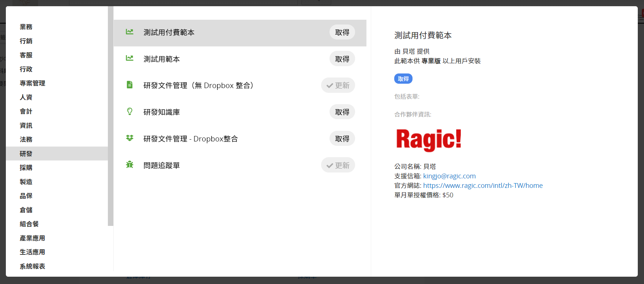Click the category sidebar scrollbar
The height and width of the screenshot is (284, 644).
click(x=110, y=116)
